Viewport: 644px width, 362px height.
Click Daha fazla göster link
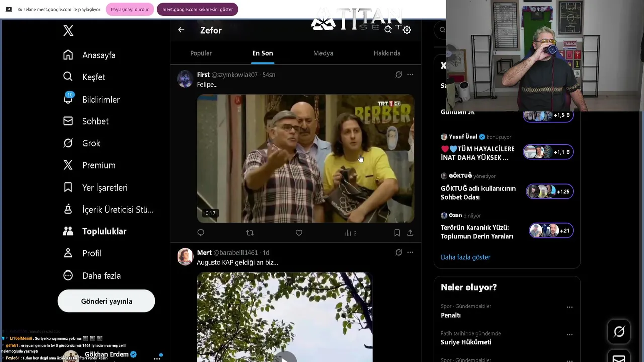click(465, 257)
